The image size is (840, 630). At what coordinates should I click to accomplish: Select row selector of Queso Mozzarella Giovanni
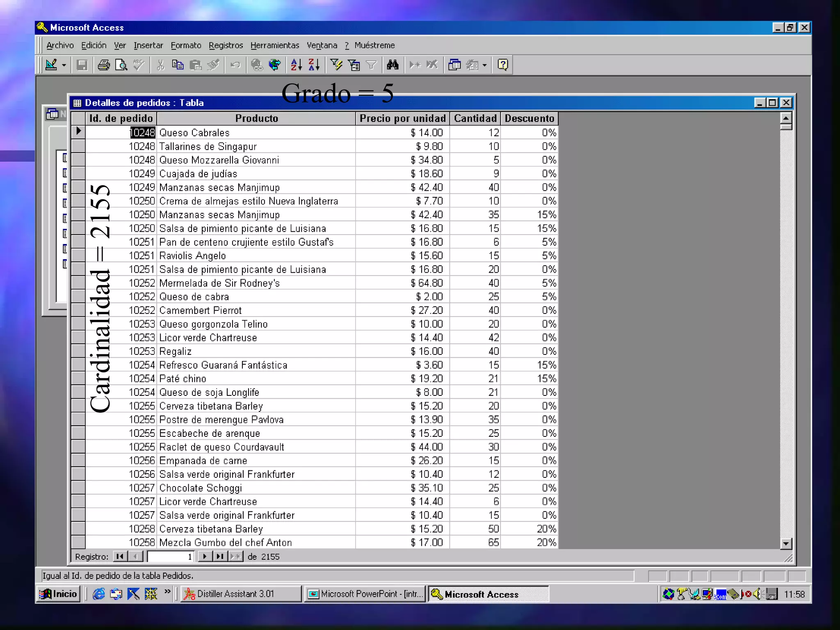click(x=78, y=160)
